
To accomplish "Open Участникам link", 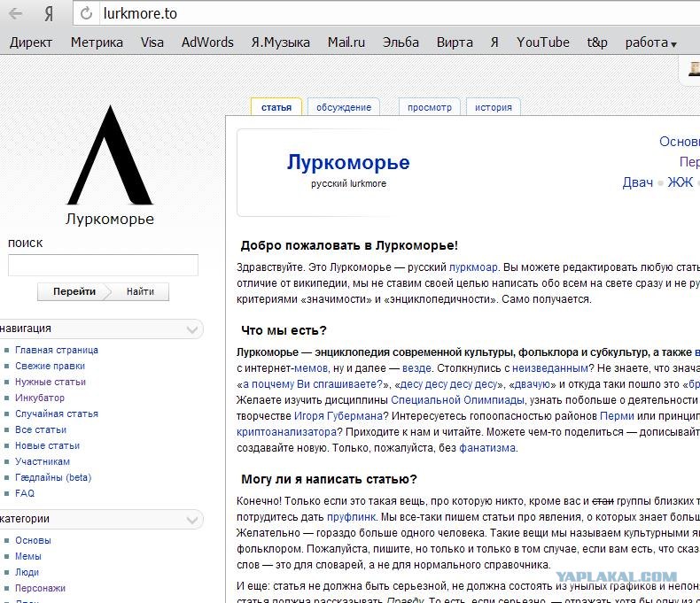I will tap(43, 461).
